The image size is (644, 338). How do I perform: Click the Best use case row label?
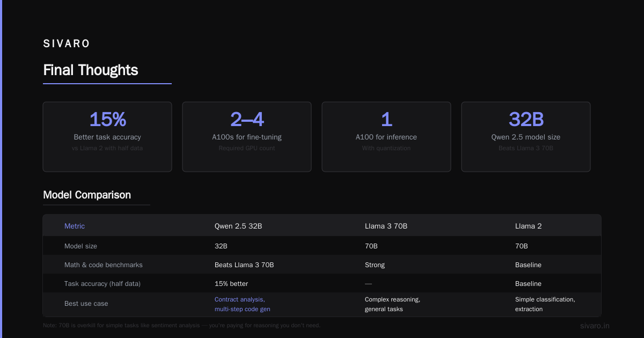[x=86, y=304]
